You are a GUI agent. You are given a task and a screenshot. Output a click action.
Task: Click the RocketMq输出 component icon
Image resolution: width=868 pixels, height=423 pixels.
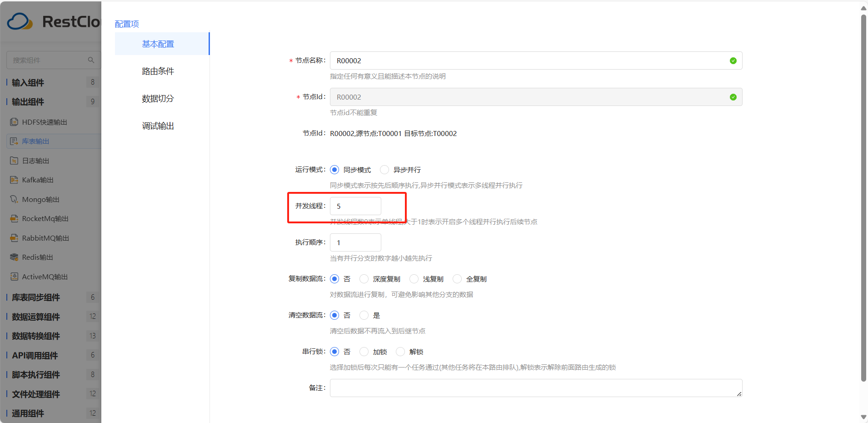tap(14, 219)
